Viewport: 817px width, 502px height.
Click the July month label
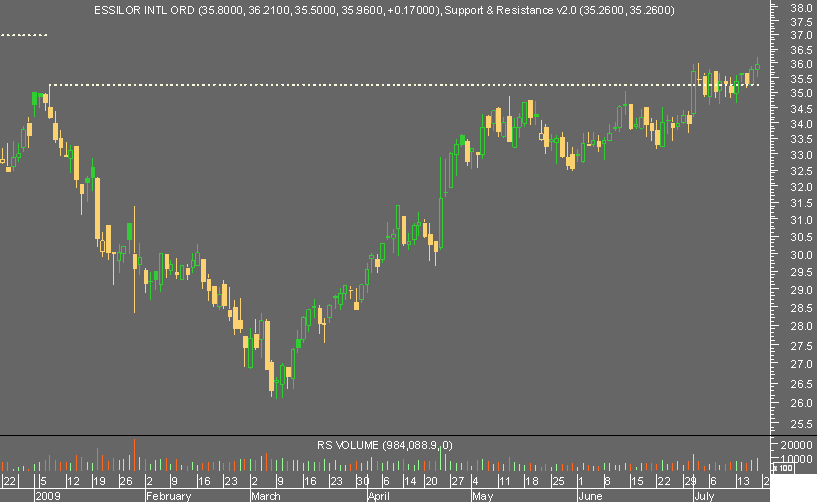point(704,496)
